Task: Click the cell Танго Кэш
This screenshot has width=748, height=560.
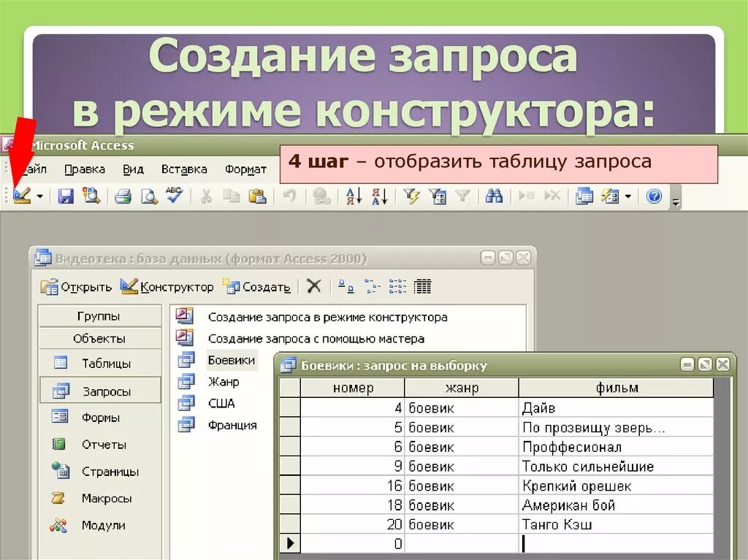Action: [x=616, y=524]
